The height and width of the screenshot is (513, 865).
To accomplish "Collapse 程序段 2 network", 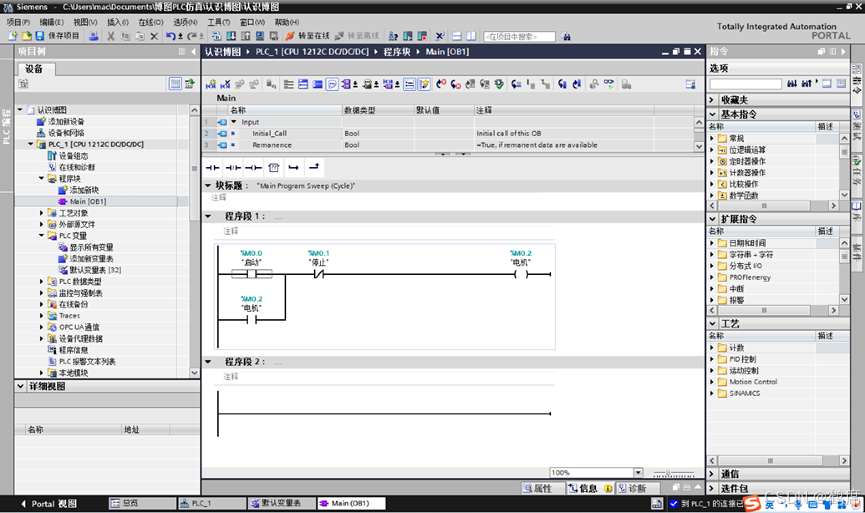I will tap(209, 362).
